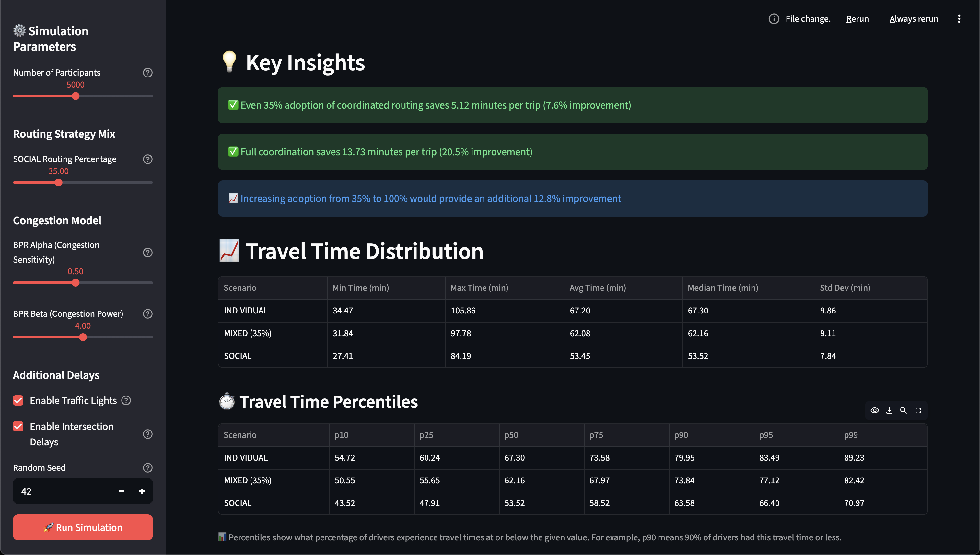Click the Random Seed help icon

pyautogui.click(x=147, y=468)
